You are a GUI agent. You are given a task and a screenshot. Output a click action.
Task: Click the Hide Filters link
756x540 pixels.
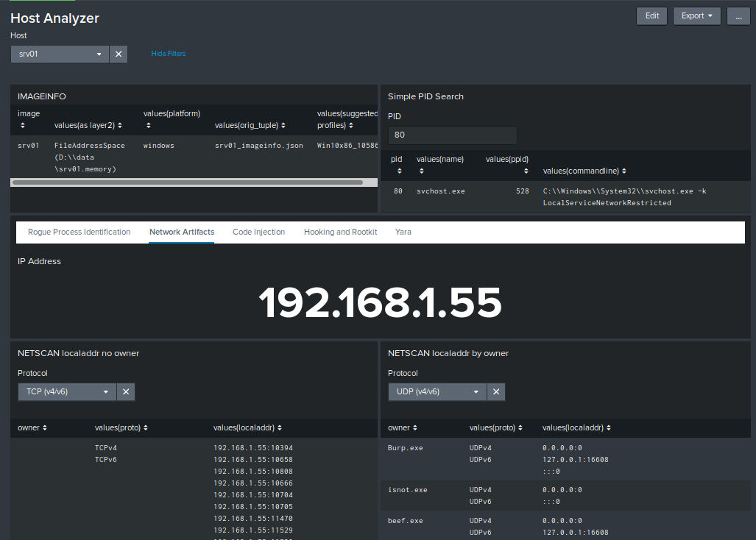(169, 54)
